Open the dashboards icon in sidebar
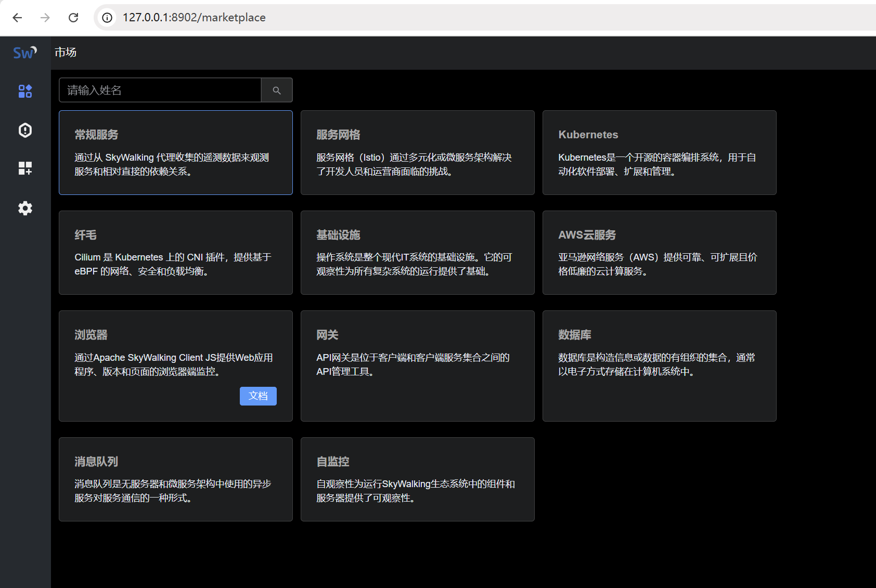Screen dimensions: 876x588 pos(24,168)
